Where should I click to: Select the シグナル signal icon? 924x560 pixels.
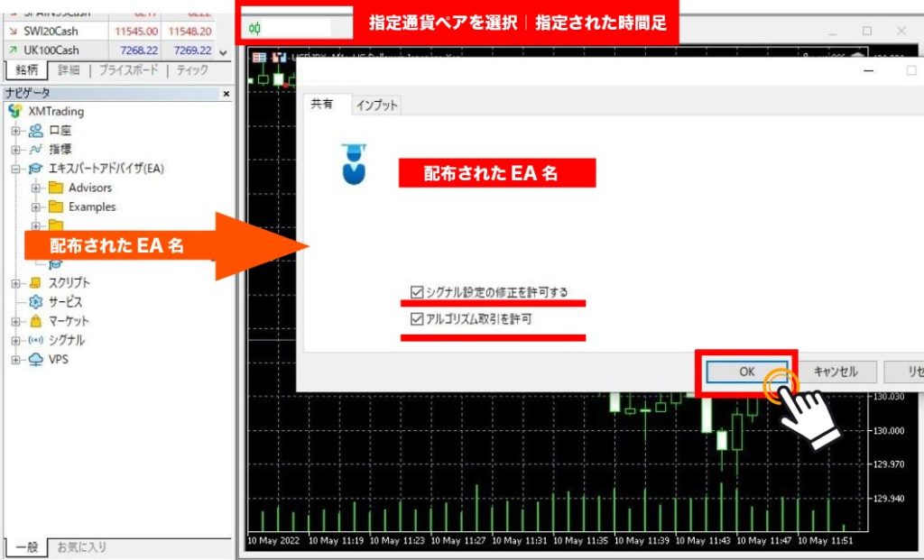pyautogui.click(x=36, y=340)
